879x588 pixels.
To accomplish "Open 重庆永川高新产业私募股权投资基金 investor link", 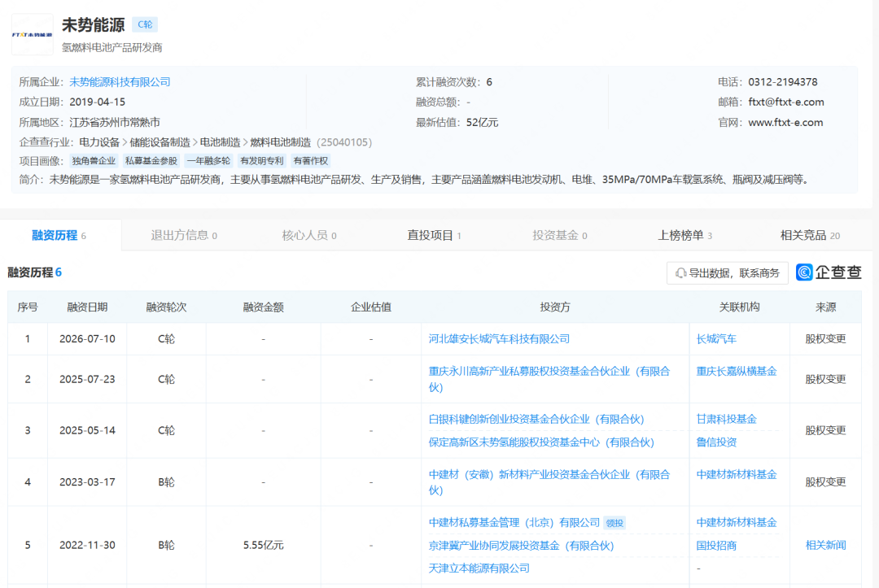I will pyautogui.click(x=549, y=379).
